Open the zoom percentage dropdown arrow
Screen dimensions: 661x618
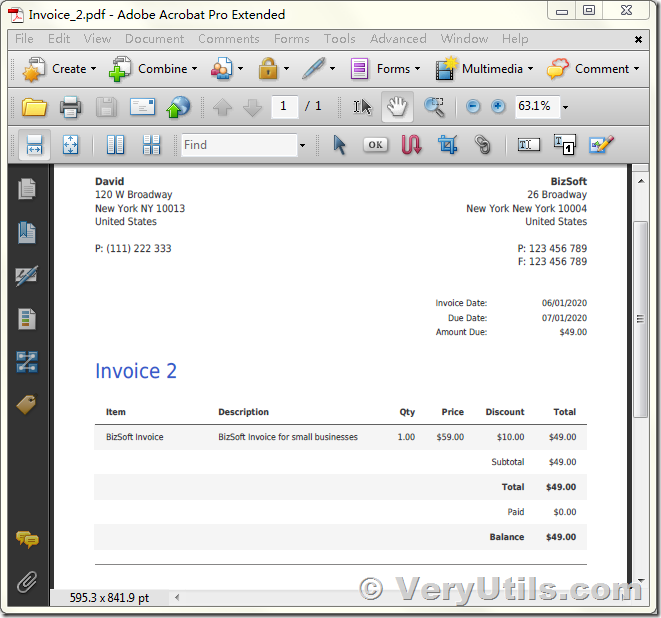[566, 107]
